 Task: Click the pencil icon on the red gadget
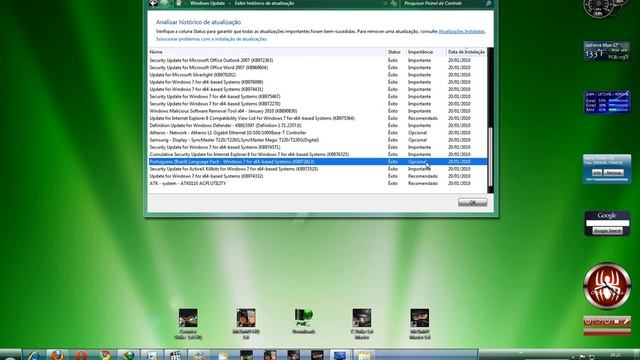(626, 321)
